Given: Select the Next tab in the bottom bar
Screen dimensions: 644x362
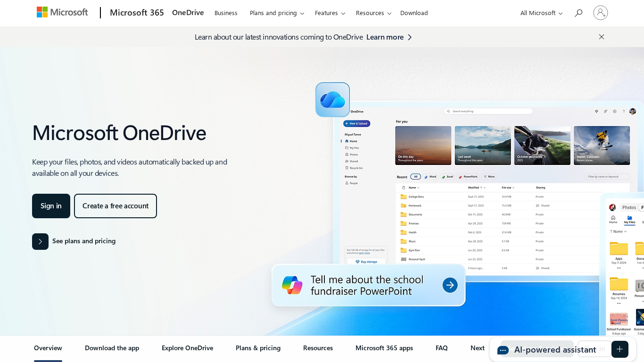Looking at the screenshot, I should click(478, 348).
